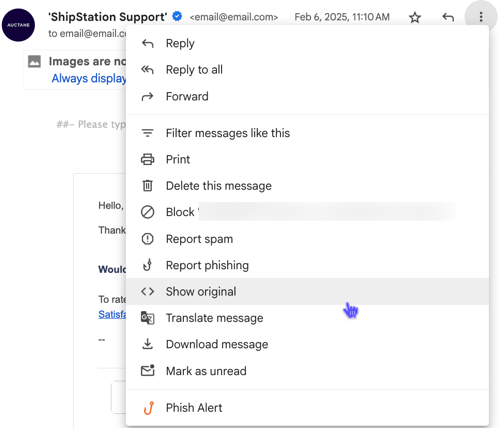Star this ShipStation Support email

tap(415, 17)
